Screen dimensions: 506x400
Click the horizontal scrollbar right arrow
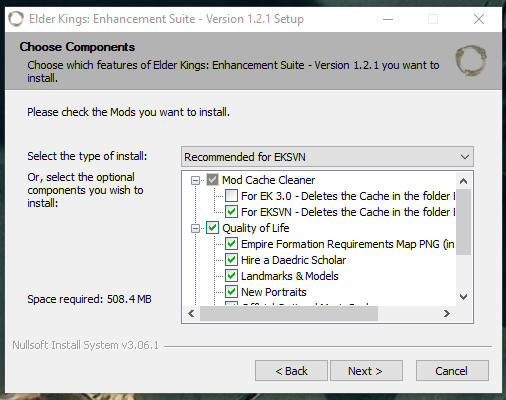[447, 313]
